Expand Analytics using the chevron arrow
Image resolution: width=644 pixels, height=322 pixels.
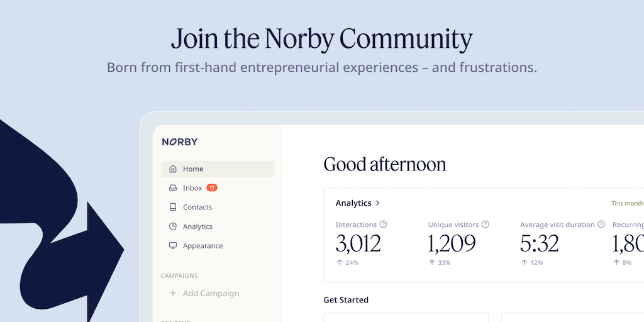tap(378, 203)
